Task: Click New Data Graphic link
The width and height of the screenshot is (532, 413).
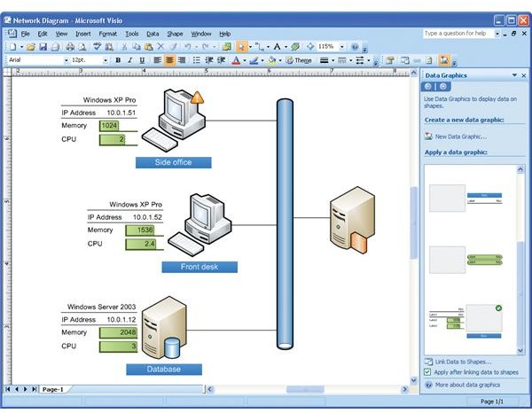Action: point(460,136)
